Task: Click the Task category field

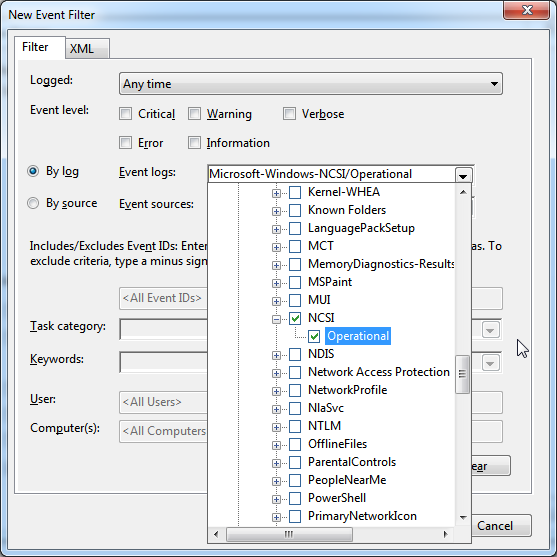Action: pyautogui.click(x=163, y=329)
